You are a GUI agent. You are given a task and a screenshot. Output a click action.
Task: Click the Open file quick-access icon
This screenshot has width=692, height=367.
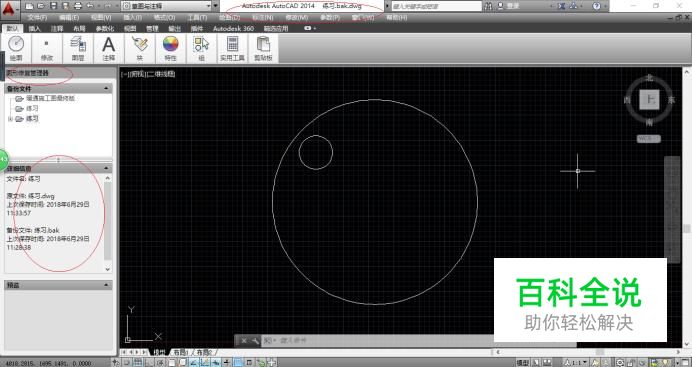41,6
